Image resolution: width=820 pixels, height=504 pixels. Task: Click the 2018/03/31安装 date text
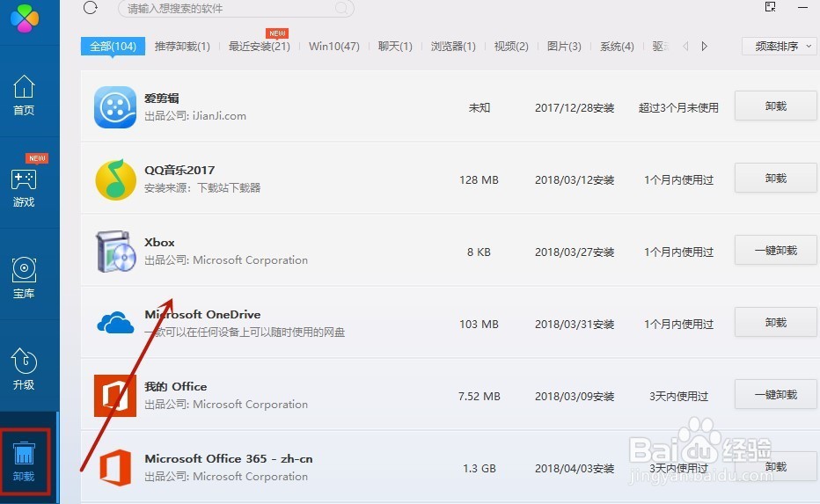(x=575, y=325)
